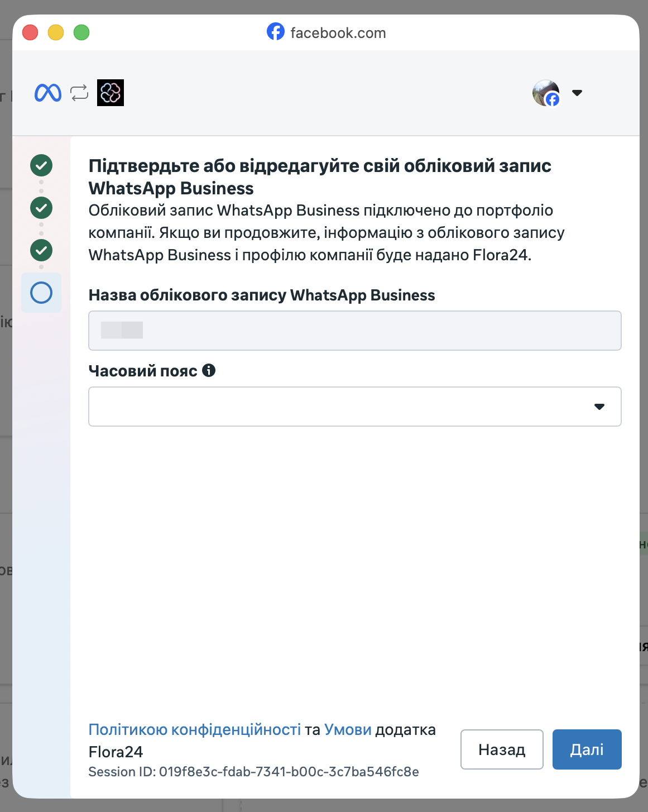Open the Часовий пояс time zone dropdown

355,407
